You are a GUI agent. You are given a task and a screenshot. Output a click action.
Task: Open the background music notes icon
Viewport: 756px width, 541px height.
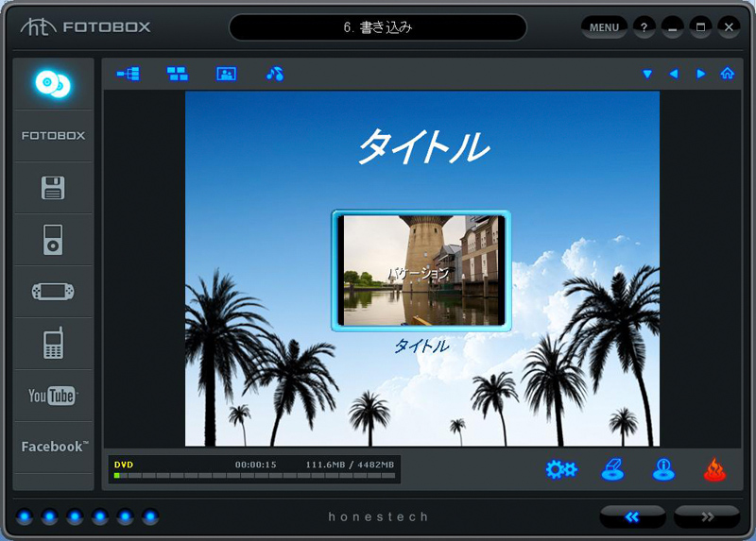[275, 74]
